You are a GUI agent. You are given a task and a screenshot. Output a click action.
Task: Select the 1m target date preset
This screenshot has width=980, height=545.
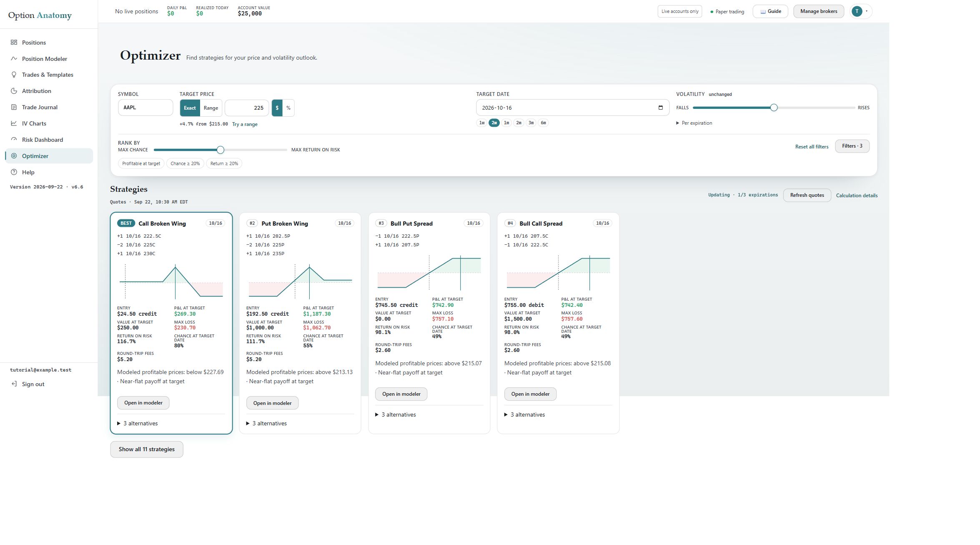(506, 123)
